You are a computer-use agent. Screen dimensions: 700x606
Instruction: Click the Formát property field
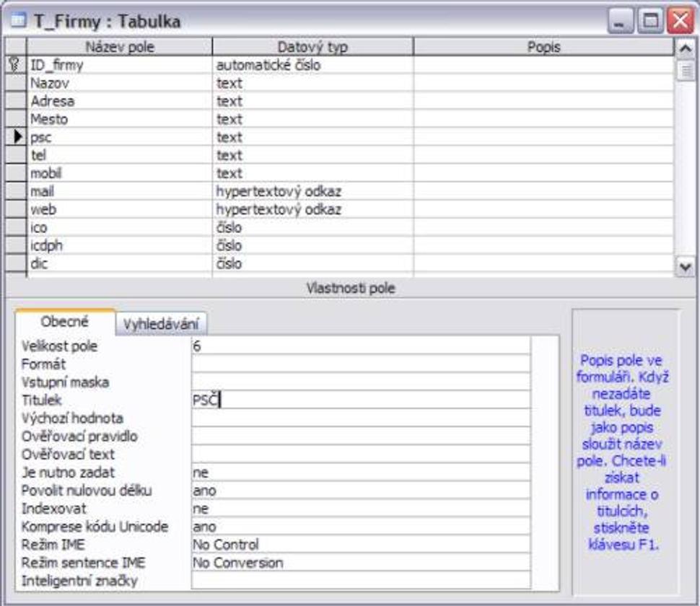tap(361, 364)
